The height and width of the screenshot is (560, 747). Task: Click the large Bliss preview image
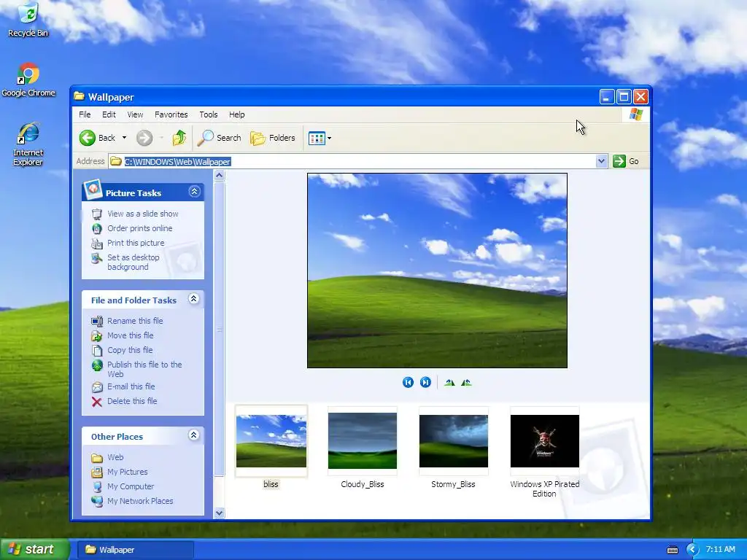tap(437, 271)
